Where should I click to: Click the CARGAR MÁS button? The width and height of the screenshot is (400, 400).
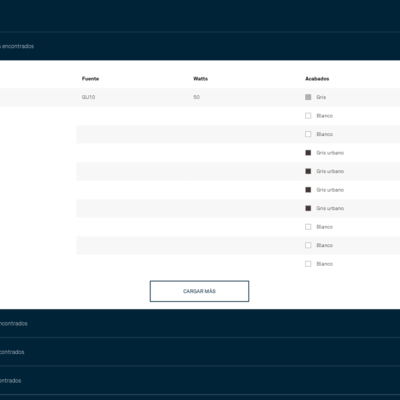[199, 291]
